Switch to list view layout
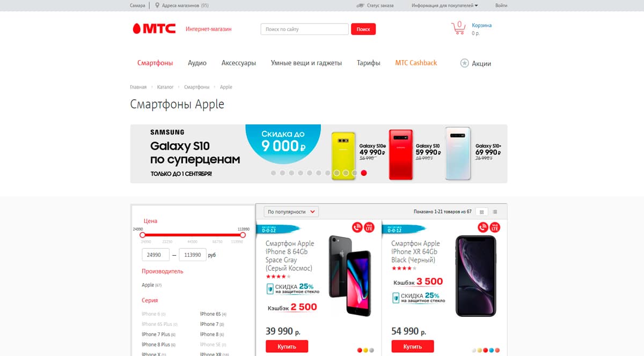 495,212
